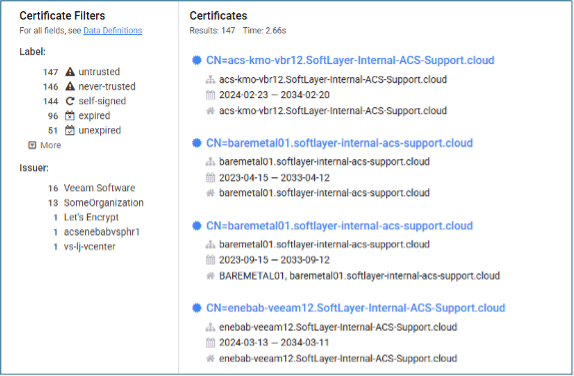The height and width of the screenshot is (376, 574).
Task: Open the Data Definitions link
Action: click(112, 30)
